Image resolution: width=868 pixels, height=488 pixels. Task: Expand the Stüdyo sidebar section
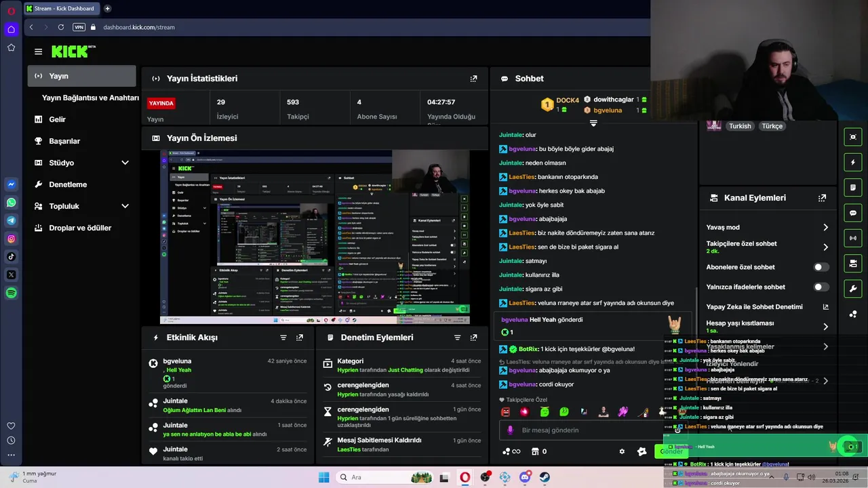[x=125, y=163]
